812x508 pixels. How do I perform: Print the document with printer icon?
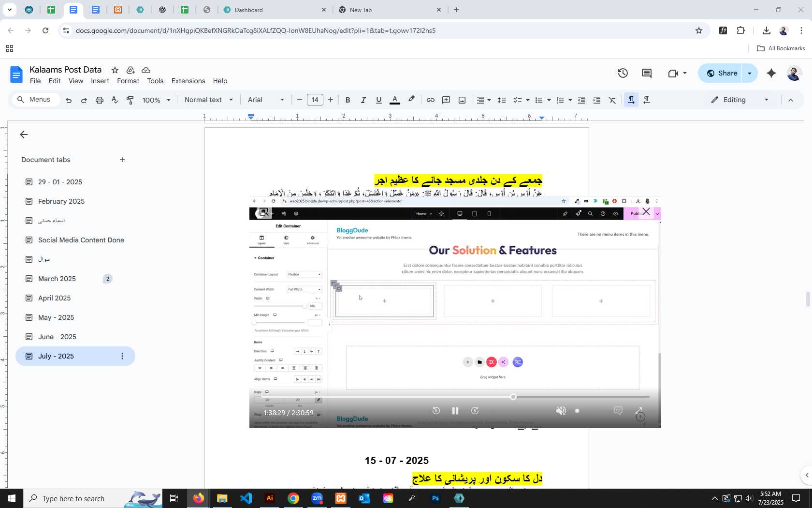pos(100,100)
